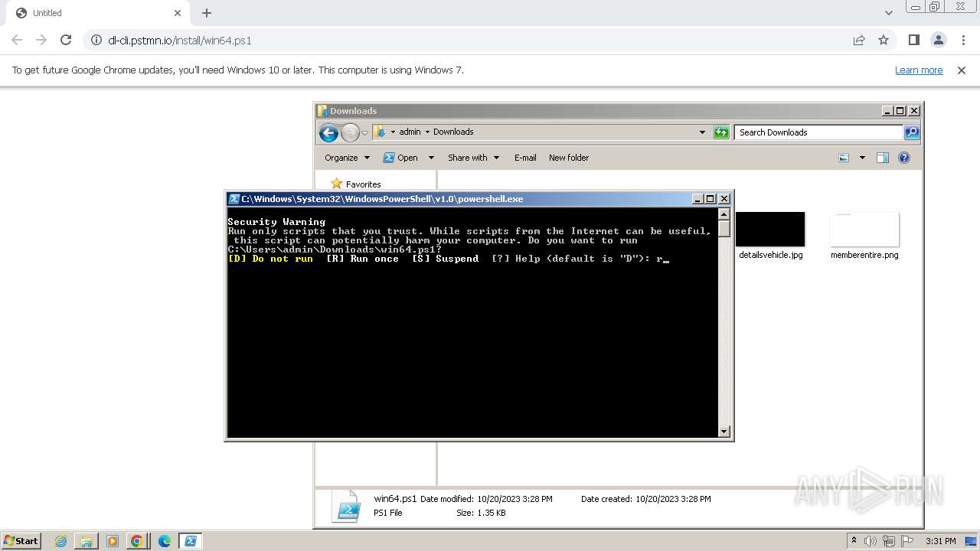Change view icon in Explorer toolbar
980x551 pixels.
click(x=844, y=158)
